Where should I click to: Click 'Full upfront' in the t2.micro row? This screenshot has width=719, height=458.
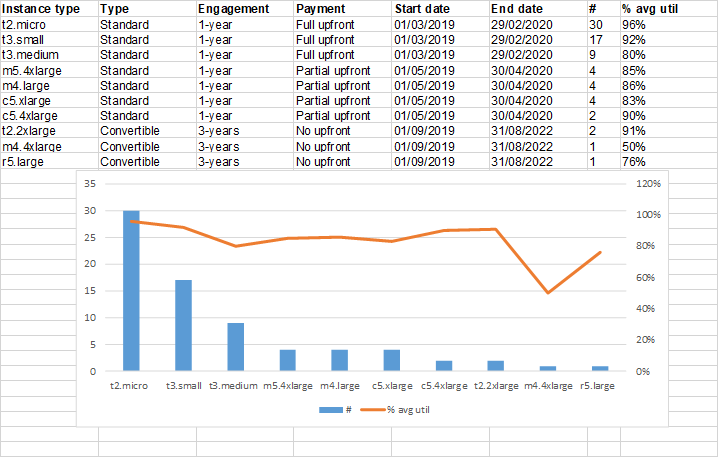click(343, 25)
